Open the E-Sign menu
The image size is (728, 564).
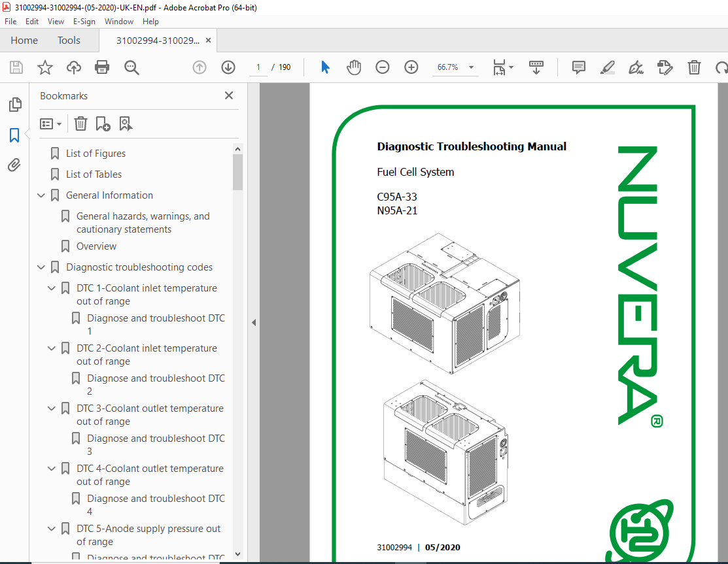click(x=84, y=22)
